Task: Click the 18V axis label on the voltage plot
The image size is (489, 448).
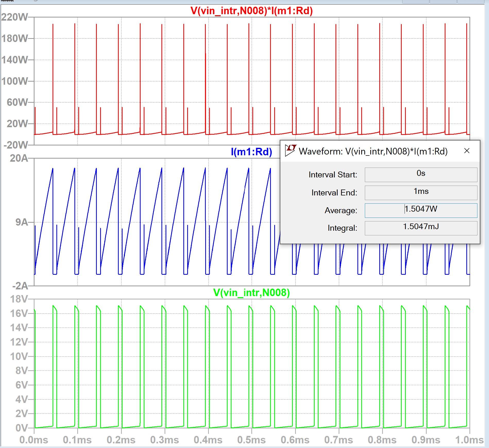Action: [19, 299]
